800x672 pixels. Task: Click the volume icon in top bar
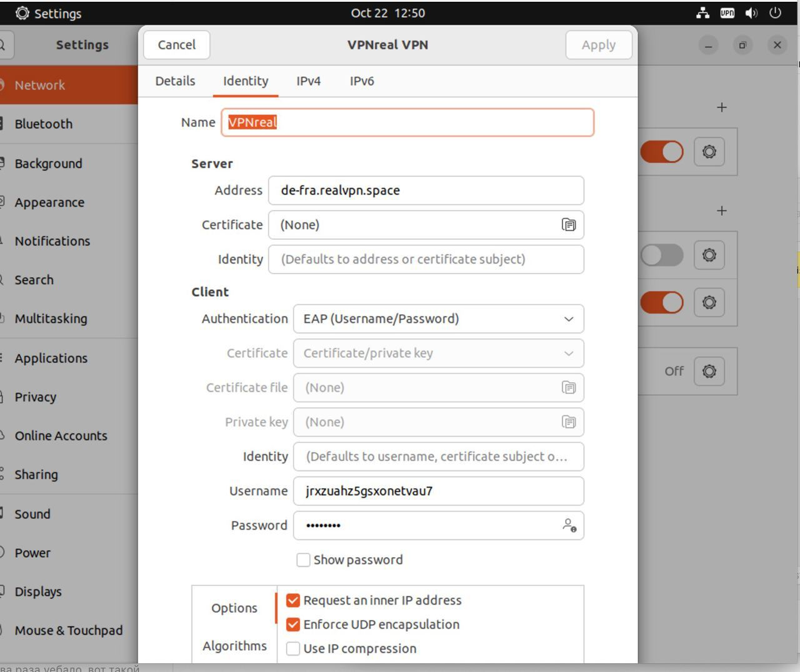click(x=751, y=13)
